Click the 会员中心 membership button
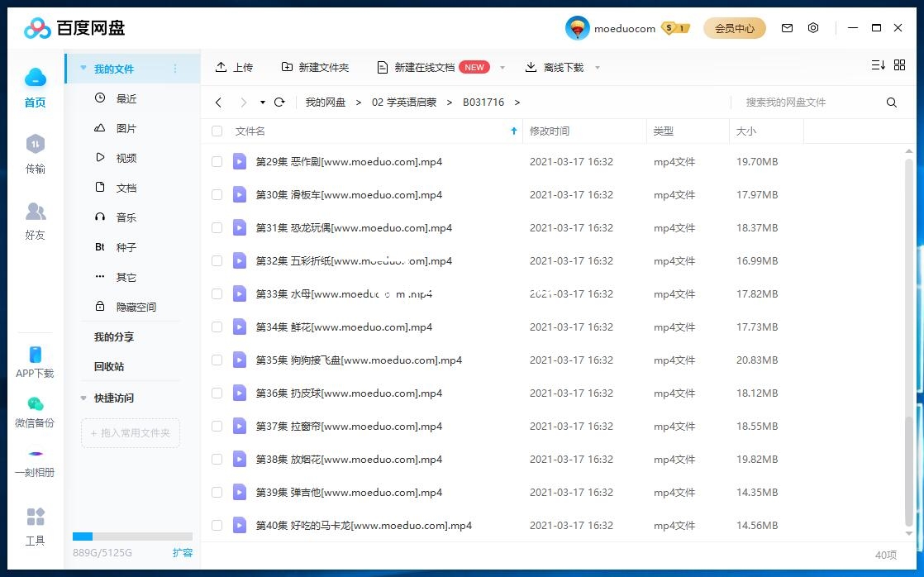Viewport: 924px width, 577px height. coord(734,27)
